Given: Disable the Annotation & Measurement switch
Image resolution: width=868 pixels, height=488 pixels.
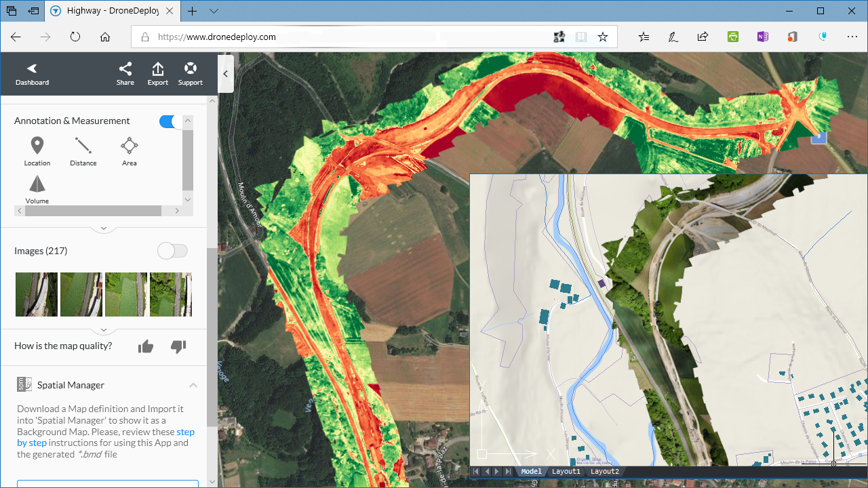Looking at the screenshot, I should tap(170, 121).
